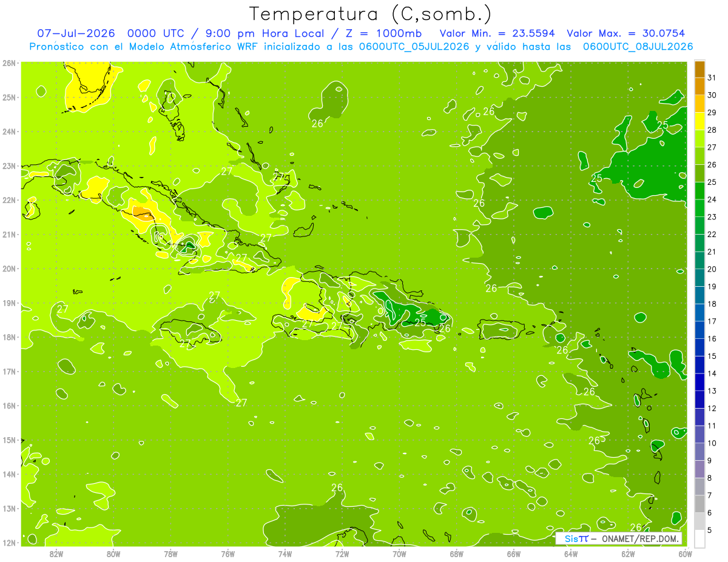The width and height of the screenshot is (728, 562).
Task: Click the 26N latitude axis label
Action: click(x=8, y=62)
